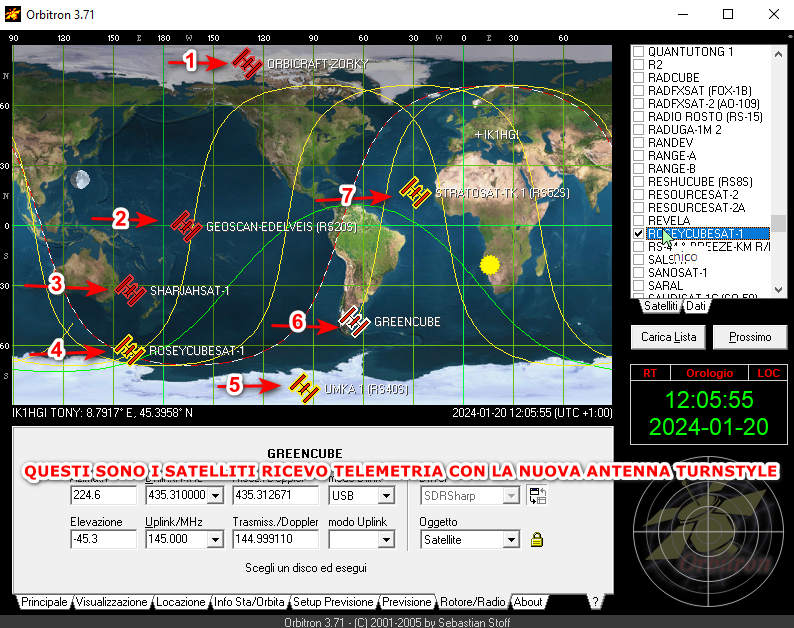794x628 pixels.
Task: Select RESOURCESAT-2 in the satellite list
Action: pos(693,194)
